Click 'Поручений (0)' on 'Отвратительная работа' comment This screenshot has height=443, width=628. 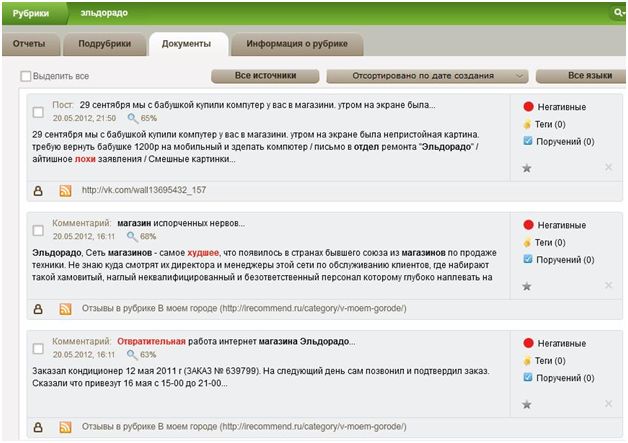tap(565, 378)
